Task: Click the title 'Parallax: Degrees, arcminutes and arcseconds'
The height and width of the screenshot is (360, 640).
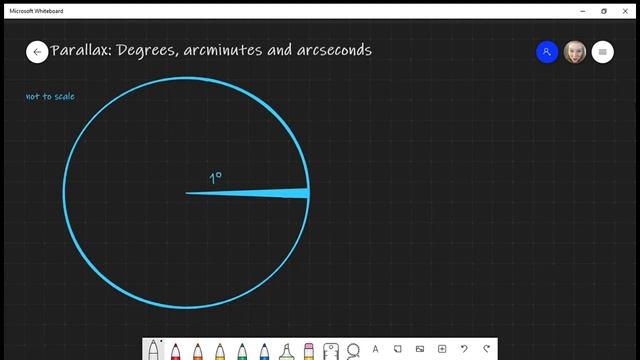Action: (x=211, y=50)
